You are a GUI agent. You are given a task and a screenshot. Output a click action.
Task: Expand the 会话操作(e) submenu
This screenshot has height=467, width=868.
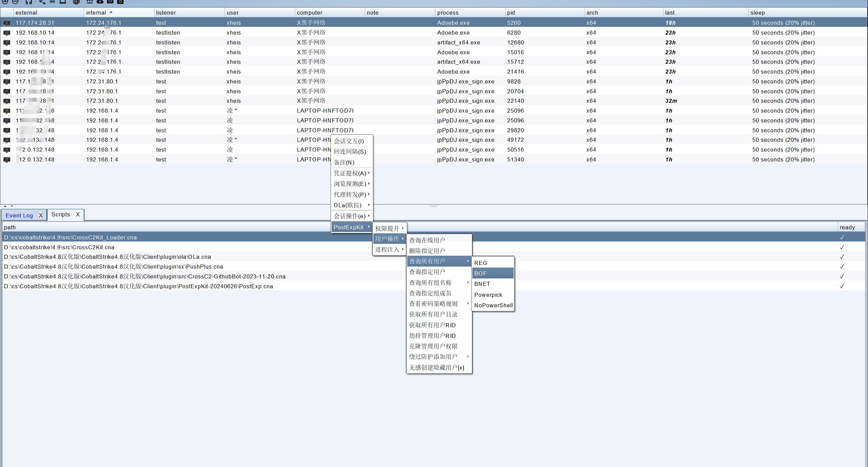352,216
